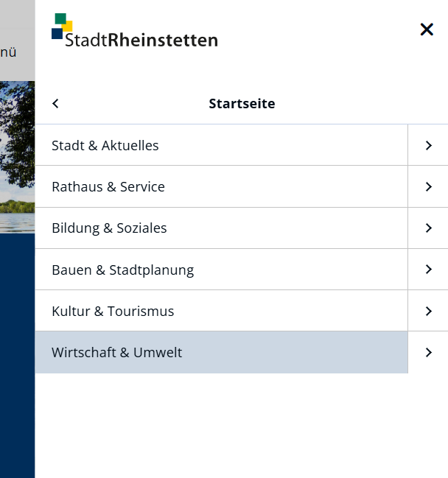
Task: Open the Rathaus & Service menu item
Action: tap(221, 186)
